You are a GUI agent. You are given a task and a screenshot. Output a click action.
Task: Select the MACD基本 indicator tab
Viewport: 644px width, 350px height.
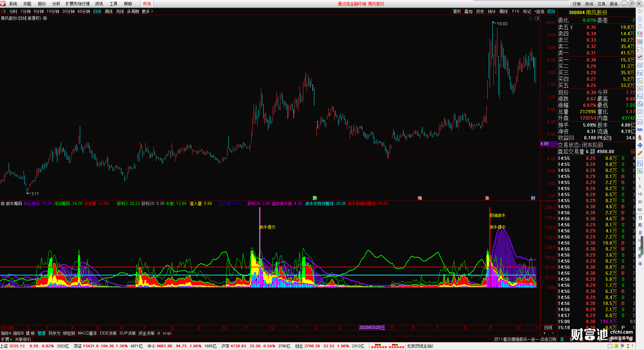87,333
